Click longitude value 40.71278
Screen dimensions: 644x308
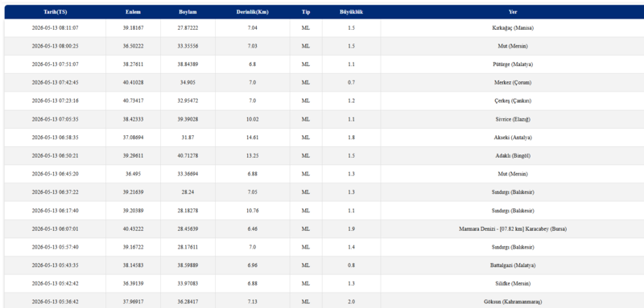(188, 156)
